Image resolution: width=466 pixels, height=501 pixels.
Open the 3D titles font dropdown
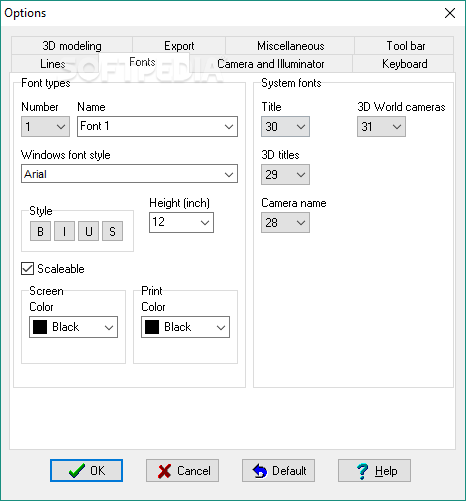coord(285,174)
